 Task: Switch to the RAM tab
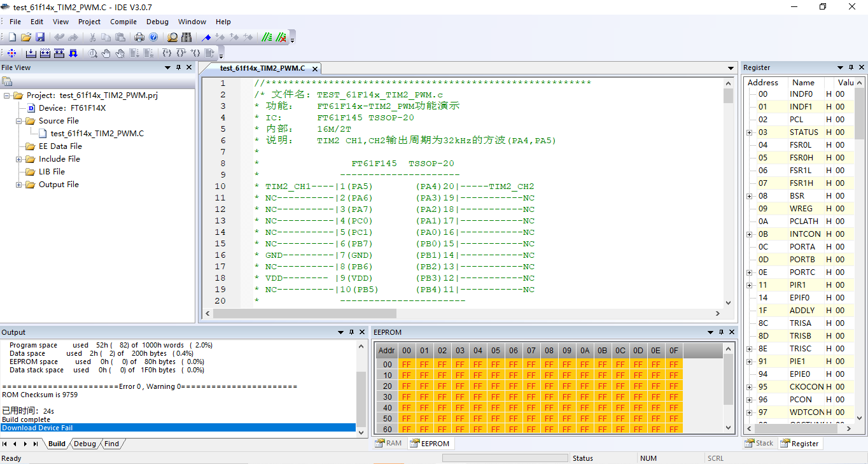point(389,444)
